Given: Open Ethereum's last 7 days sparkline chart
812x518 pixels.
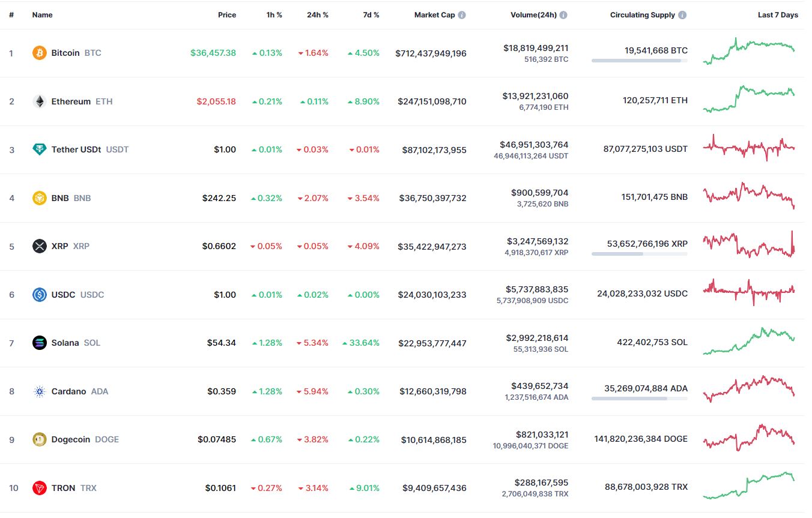Looking at the screenshot, I should (749, 99).
